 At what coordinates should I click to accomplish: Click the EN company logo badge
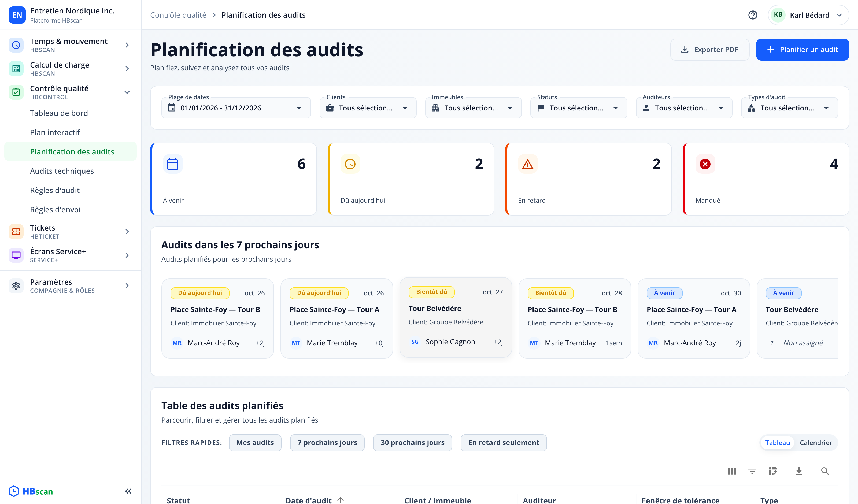click(17, 15)
